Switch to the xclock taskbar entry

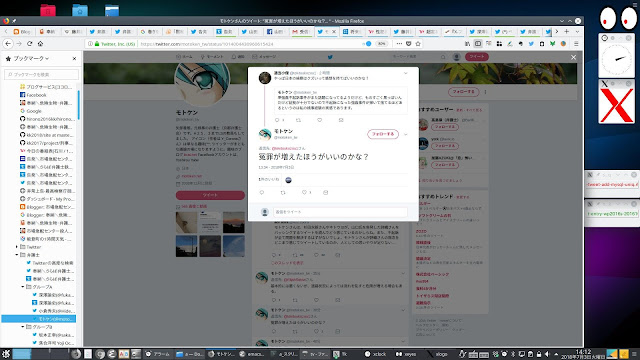pyautogui.click(x=376, y=354)
